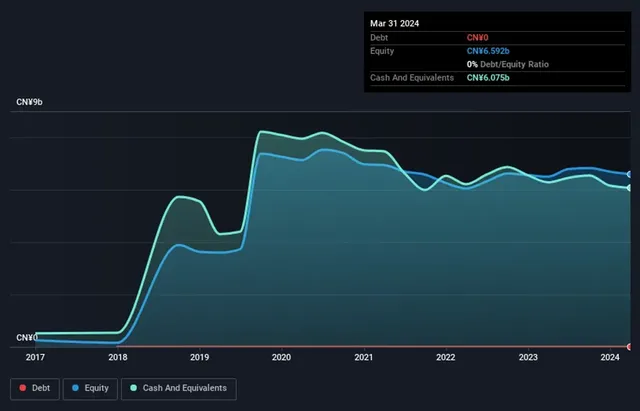Select the 2021 x-axis label

click(x=364, y=357)
